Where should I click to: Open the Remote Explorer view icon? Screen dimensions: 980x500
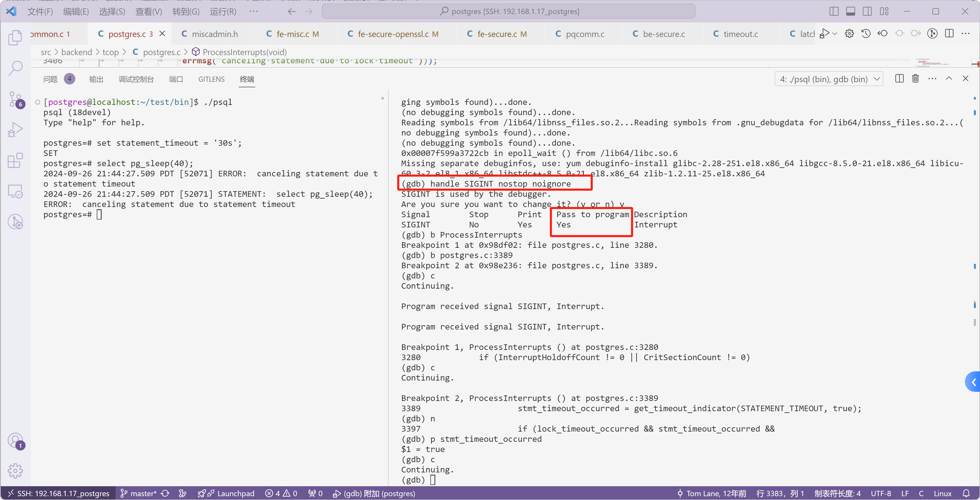(x=15, y=191)
